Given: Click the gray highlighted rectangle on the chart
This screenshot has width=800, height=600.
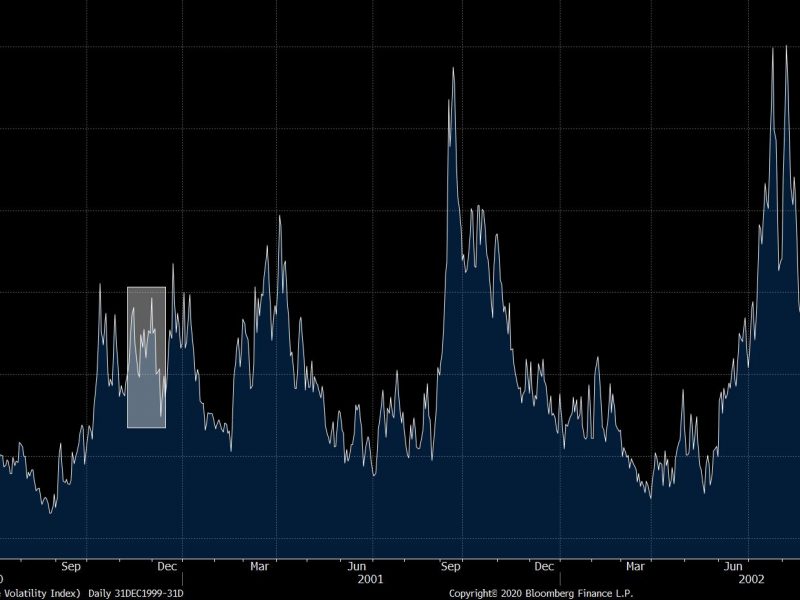Looking at the screenshot, I should coord(146,357).
